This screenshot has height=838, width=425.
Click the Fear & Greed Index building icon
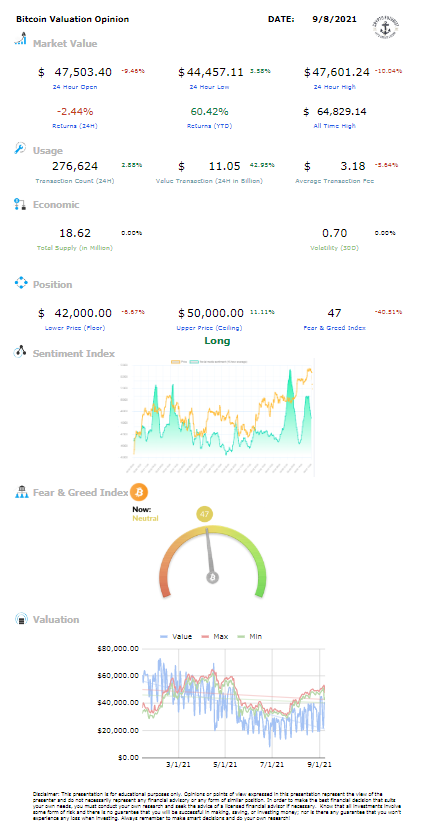20,492
